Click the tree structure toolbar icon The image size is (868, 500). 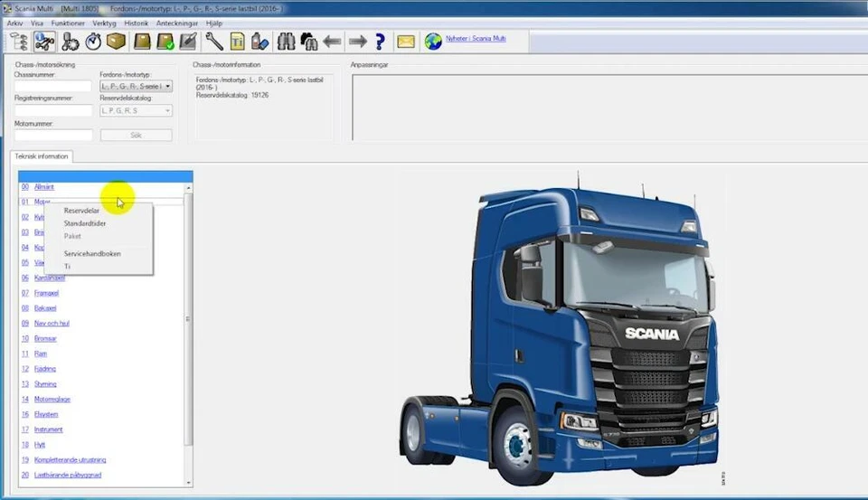pyautogui.click(x=19, y=42)
